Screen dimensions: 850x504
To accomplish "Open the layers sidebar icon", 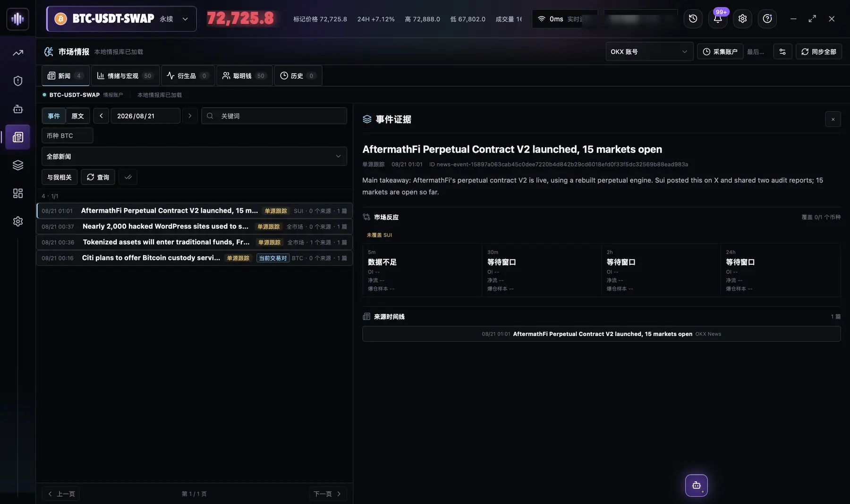I will point(18,165).
